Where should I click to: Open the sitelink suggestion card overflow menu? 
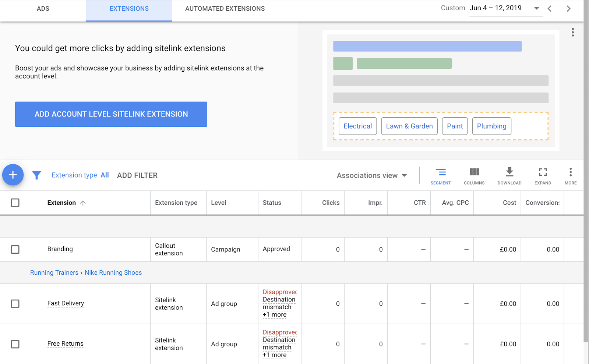click(x=572, y=32)
